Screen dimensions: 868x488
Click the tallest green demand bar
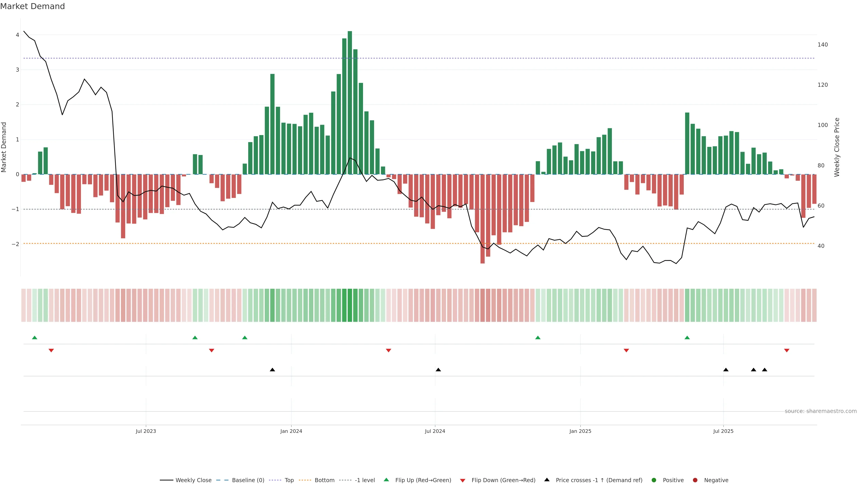350,101
